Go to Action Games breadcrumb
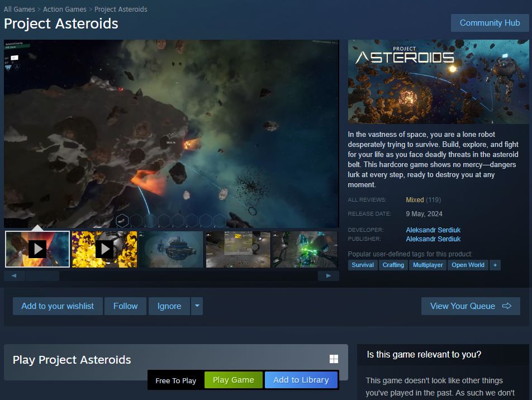This screenshot has width=532, height=400. [65, 9]
